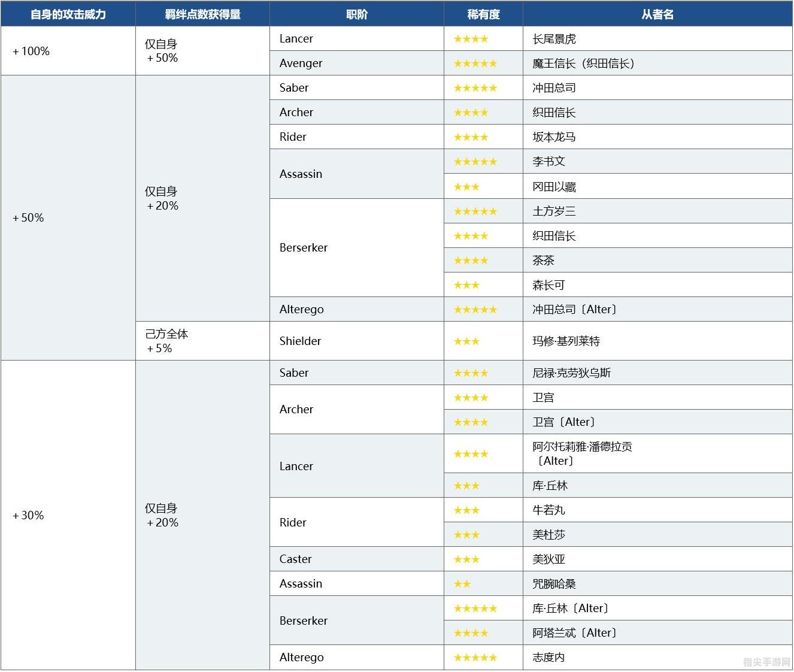
Task: Click the 己方全体 +5% bond points cell
Action: 203,341
